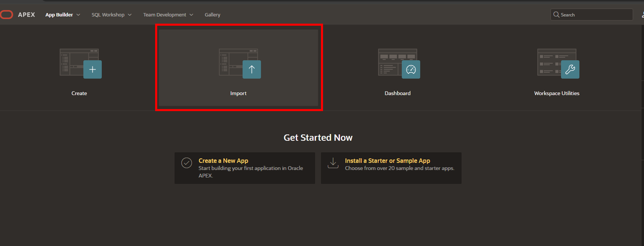Open the Gallery menu item

click(x=212, y=15)
